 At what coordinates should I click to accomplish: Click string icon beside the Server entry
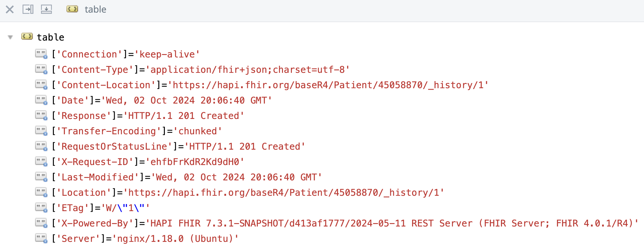click(x=41, y=238)
